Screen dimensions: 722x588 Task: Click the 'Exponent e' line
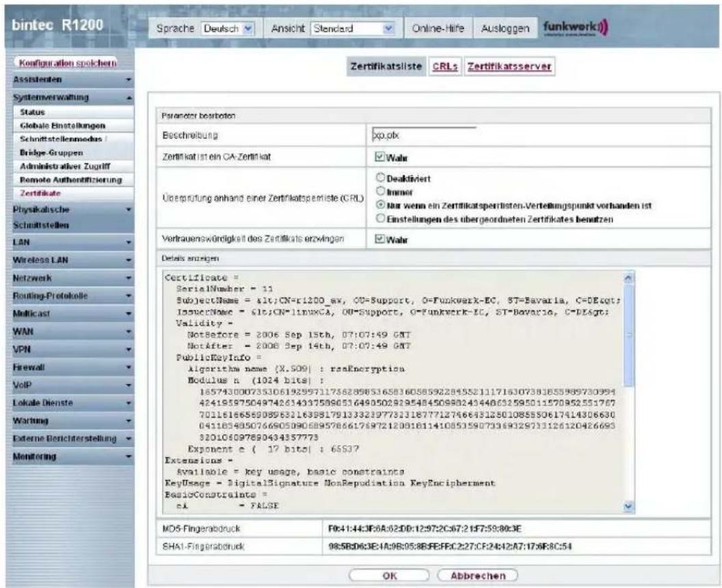(273, 449)
